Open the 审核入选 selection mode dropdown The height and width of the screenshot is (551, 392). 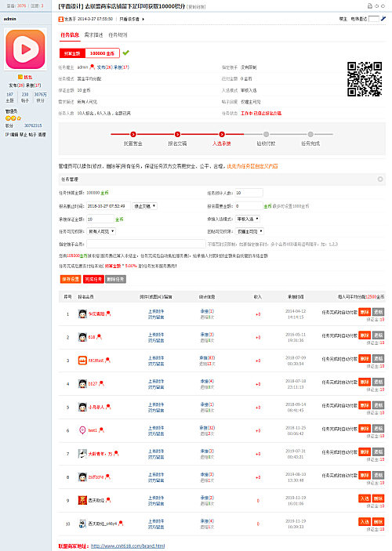click(x=248, y=219)
